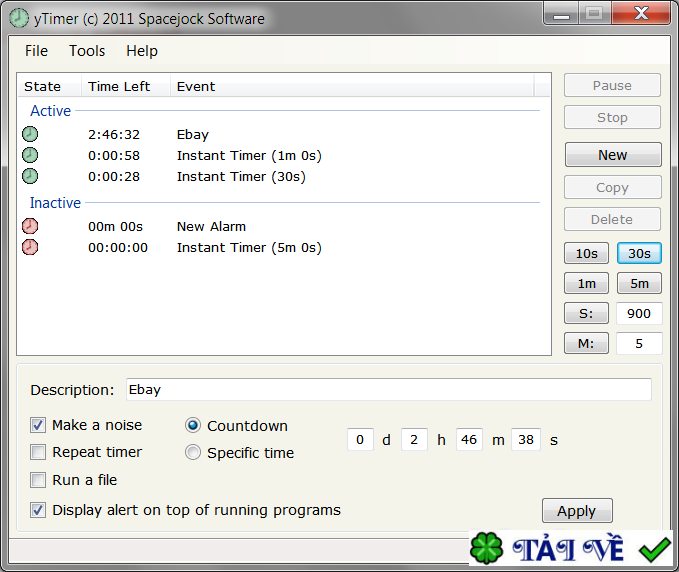Select the 00:00:00 time left value
Viewport: 679px width, 572px height.
(x=118, y=248)
